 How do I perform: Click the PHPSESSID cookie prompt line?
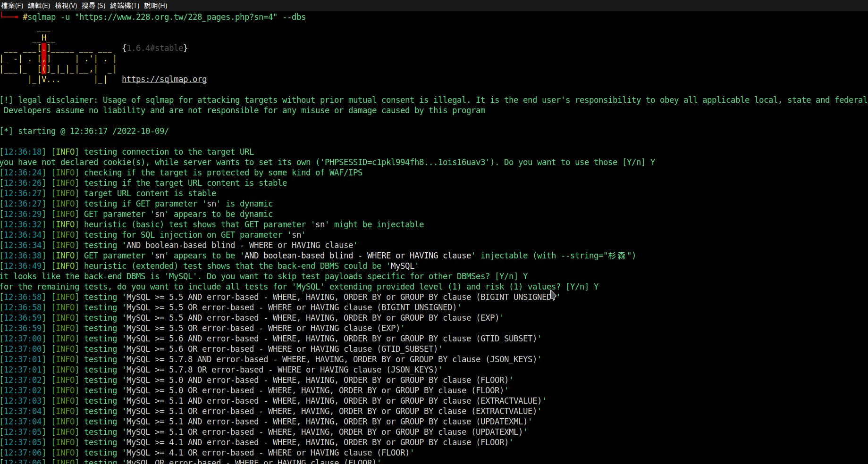point(328,162)
